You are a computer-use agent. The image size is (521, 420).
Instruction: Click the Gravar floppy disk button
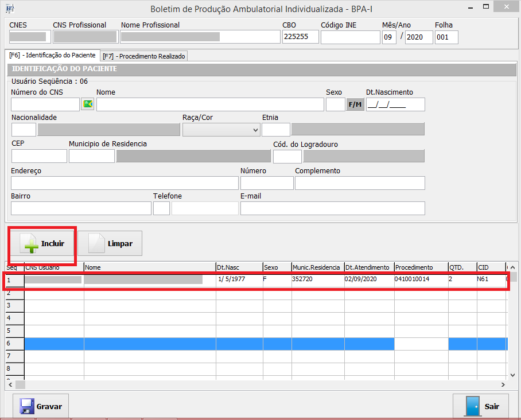click(x=41, y=406)
